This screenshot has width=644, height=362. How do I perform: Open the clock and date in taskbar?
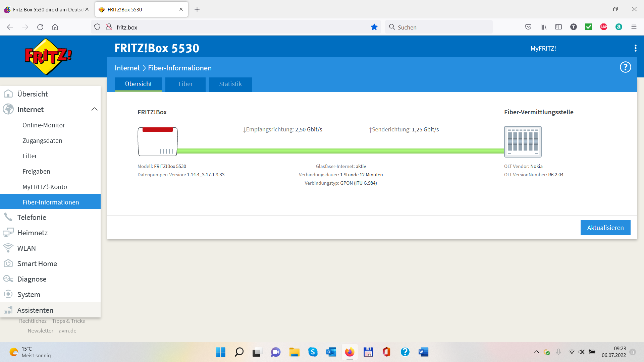(x=614, y=352)
